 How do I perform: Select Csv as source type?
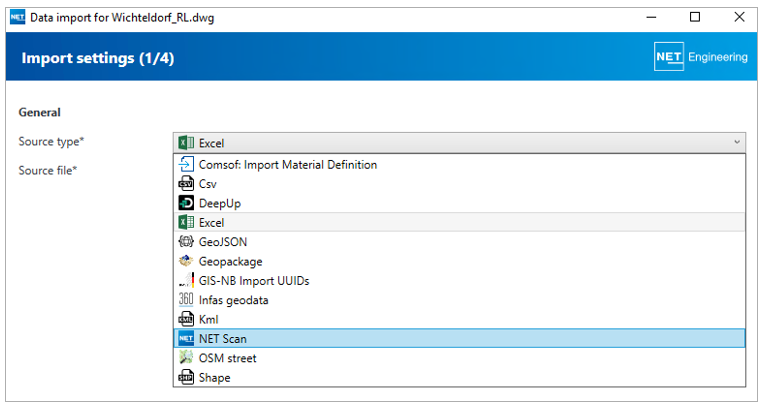pos(459,184)
